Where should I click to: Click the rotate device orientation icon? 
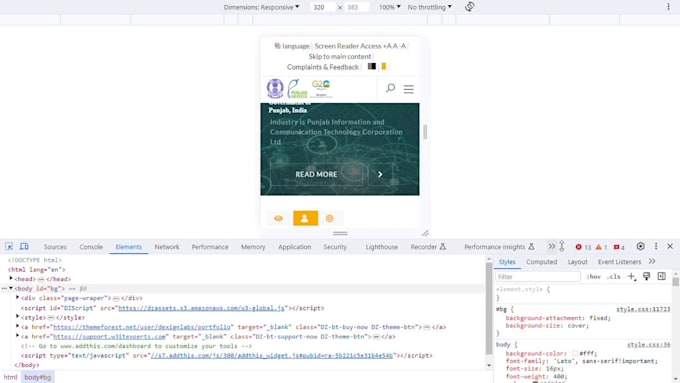click(470, 7)
